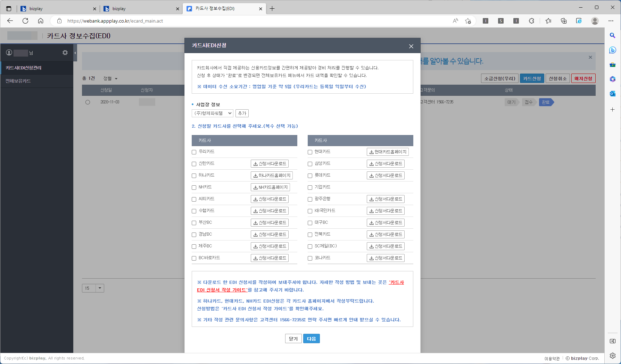621x364 pixels.
Task: Click 카드신청 button in background page
Action: click(532, 78)
